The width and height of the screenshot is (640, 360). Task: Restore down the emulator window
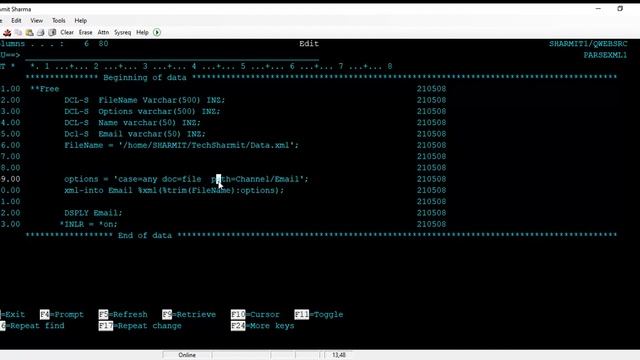click(x=620, y=9)
